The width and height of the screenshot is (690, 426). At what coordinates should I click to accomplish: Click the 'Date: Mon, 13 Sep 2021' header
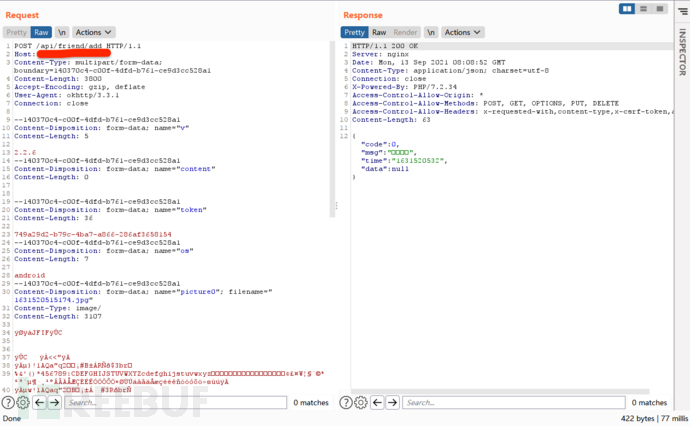pyautogui.click(x=429, y=62)
